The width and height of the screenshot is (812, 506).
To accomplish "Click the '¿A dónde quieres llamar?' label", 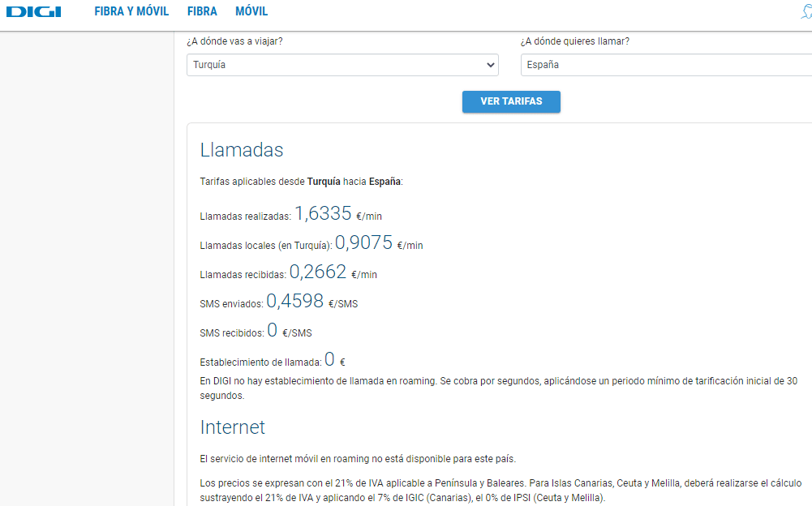I will (574, 41).
